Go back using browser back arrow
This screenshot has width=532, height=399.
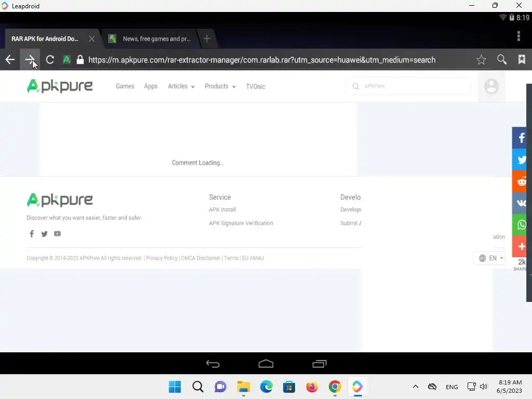point(10,60)
